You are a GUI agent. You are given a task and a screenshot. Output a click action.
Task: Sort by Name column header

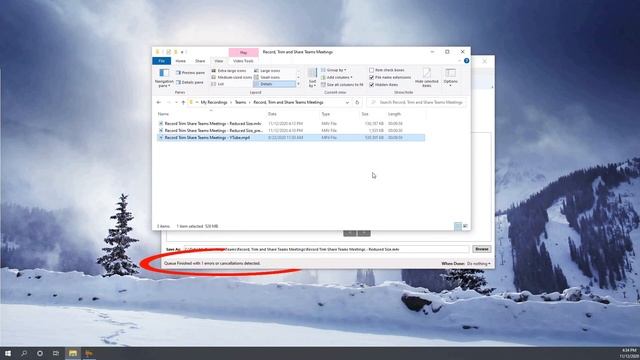[163, 114]
